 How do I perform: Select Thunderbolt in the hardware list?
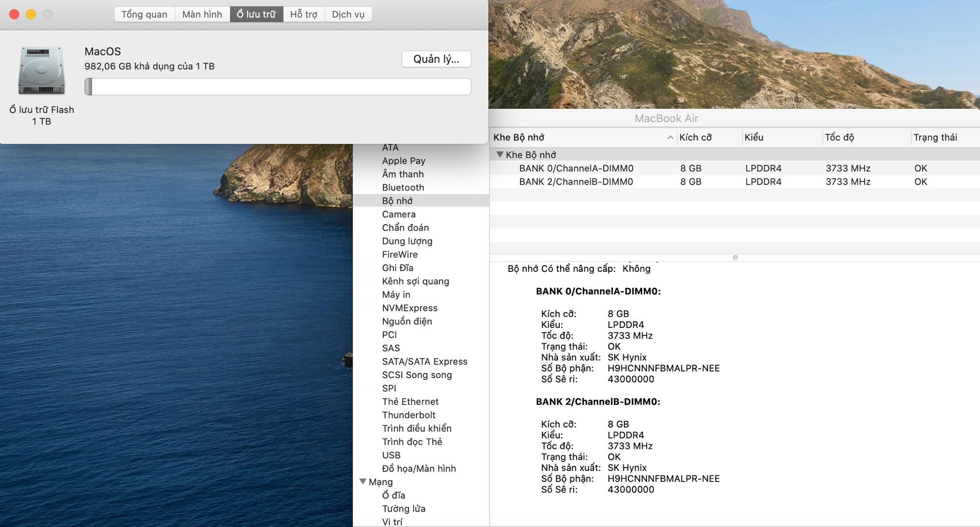[x=409, y=415]
